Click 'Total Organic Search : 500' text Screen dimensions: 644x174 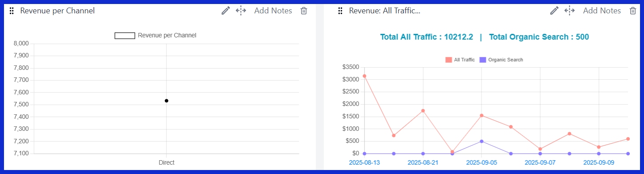[x=539, y=37]
